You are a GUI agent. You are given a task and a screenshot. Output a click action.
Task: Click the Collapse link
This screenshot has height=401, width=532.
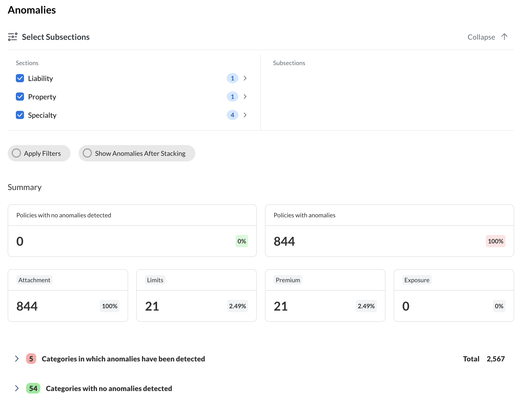click(481, 37)
